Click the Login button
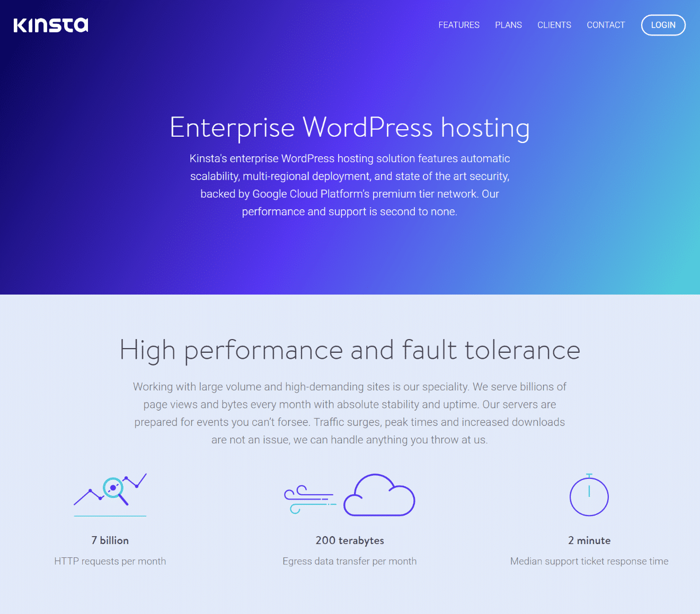 (x=663, y=25)
